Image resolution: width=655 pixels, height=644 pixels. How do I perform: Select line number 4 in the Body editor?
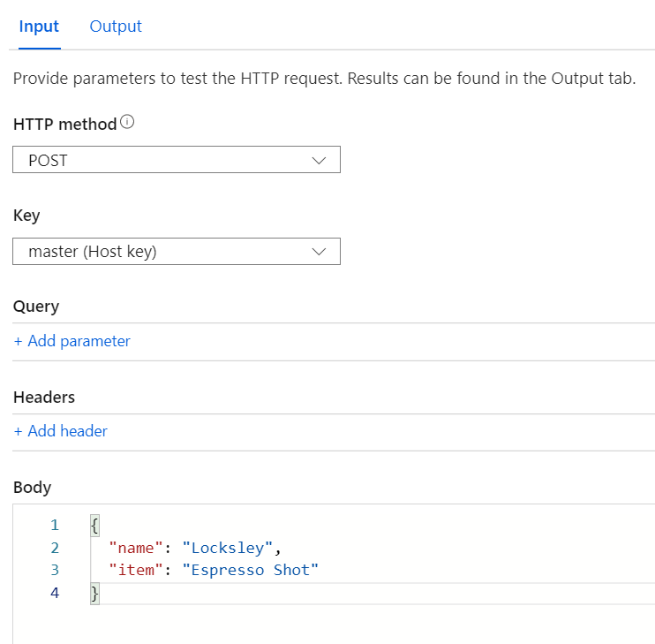pyautogui.click(x=55, y=593)
